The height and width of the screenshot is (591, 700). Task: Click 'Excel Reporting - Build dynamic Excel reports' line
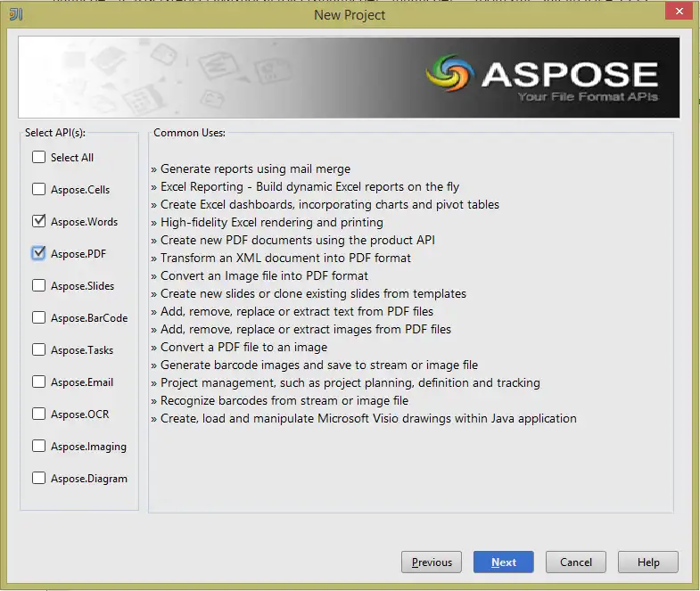(x=305, y=187)
